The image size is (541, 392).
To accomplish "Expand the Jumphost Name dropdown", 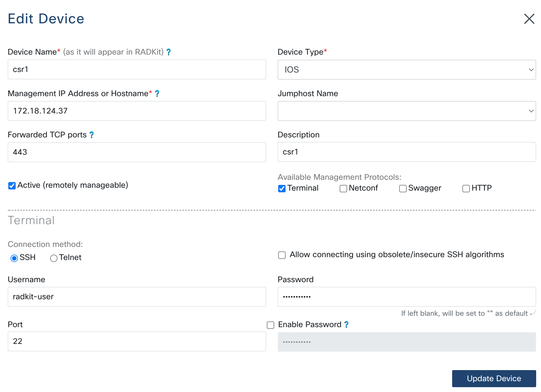I will pos(407,111).
